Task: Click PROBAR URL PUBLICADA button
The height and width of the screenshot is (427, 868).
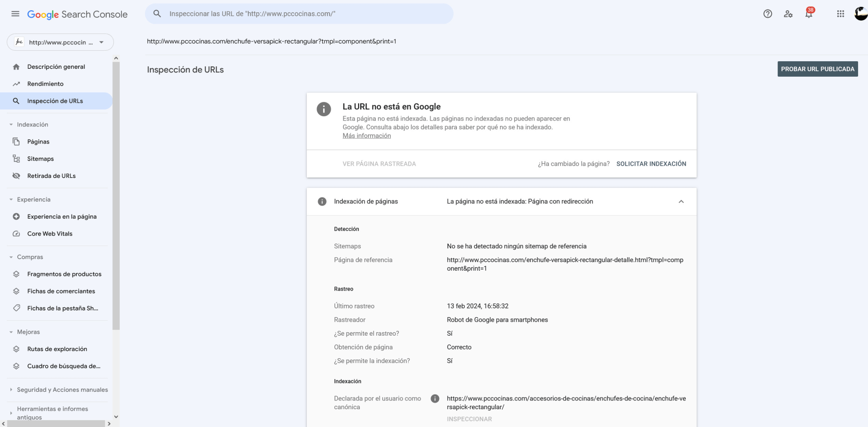Action: [x=817, y=69]
